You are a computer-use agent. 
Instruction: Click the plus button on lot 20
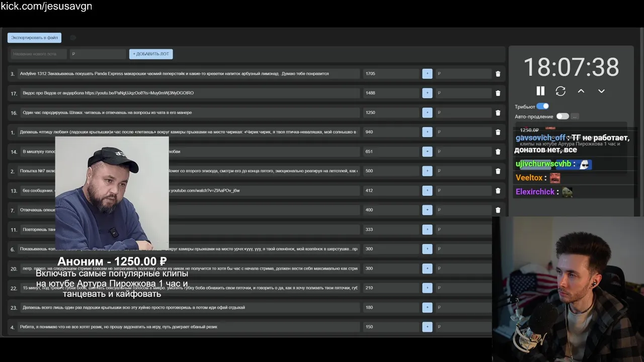pyautogui.click(x=427, y=268)
